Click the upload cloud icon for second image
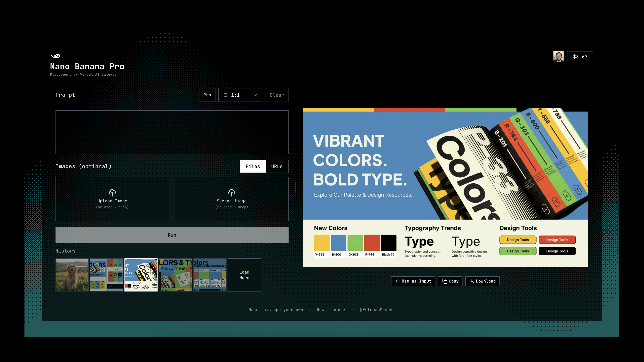Viewport: 644px width, 362px height. tap(232, 193)
